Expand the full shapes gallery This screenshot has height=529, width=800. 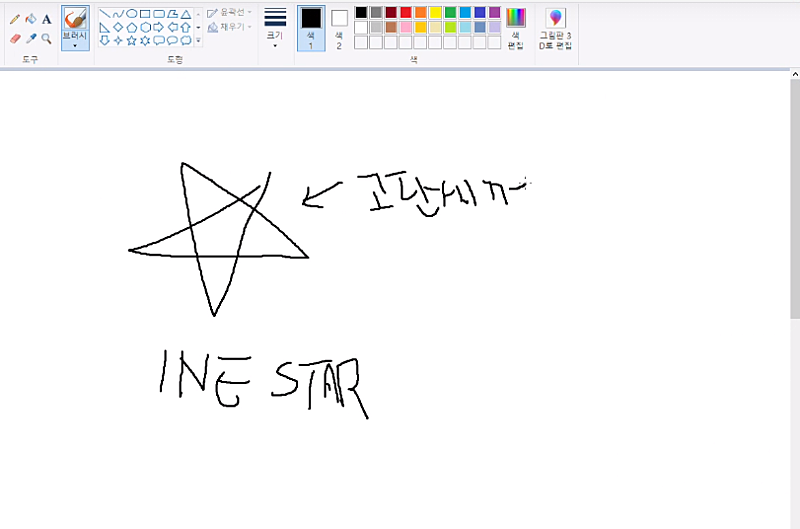[x=198, y=41]
